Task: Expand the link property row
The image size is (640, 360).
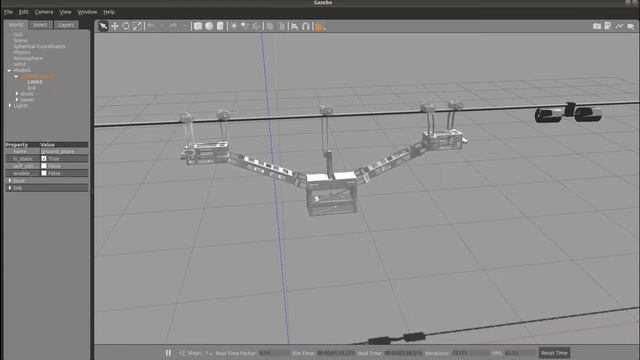Action: (x=10, y=188)
